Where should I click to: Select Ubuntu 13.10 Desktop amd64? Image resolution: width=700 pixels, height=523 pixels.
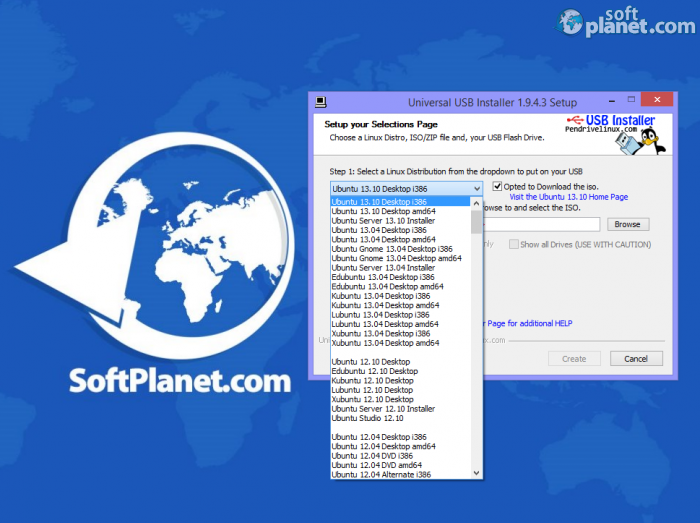point(400,211)
